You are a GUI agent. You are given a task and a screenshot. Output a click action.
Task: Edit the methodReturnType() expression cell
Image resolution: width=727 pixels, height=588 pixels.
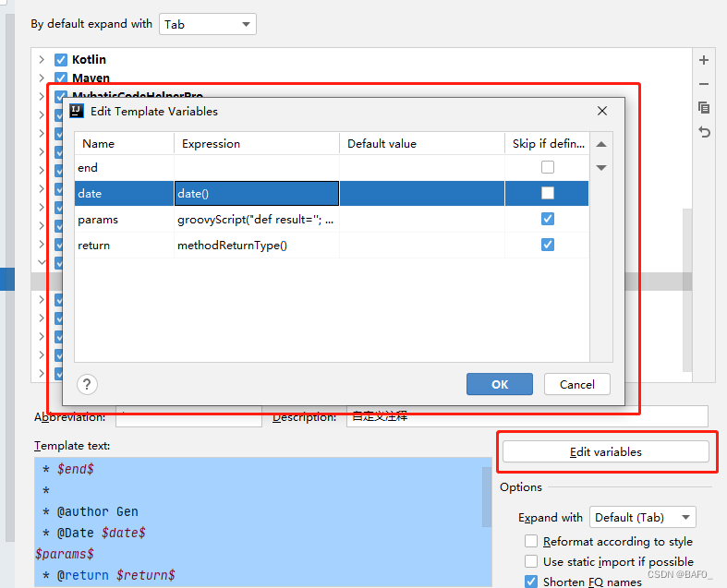pyautogui.click(x=257, y=246)
